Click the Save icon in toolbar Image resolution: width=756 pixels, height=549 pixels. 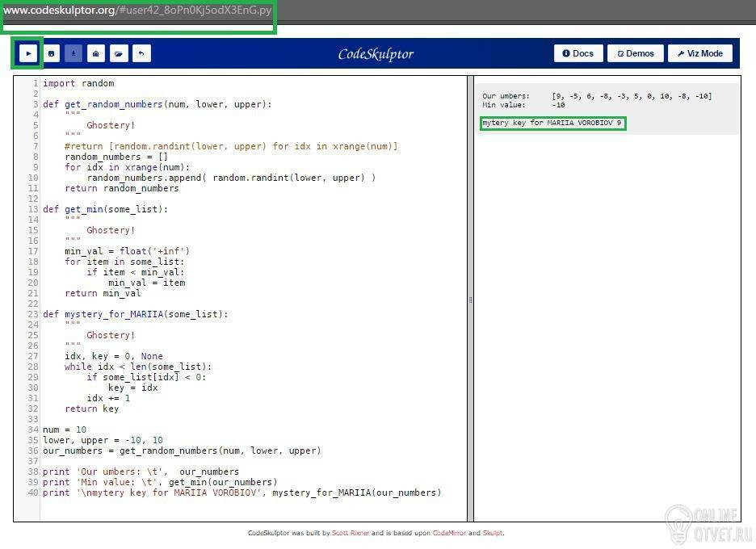point(51,53)
